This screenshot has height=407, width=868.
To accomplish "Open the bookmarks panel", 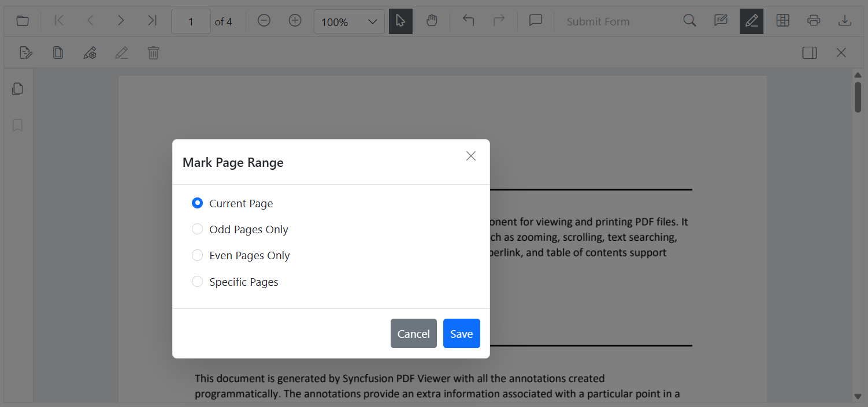I will [x=17, y=125].
